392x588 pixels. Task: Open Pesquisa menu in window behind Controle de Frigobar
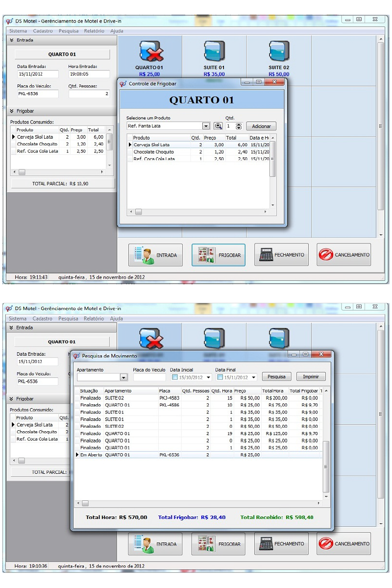point(69,31)
